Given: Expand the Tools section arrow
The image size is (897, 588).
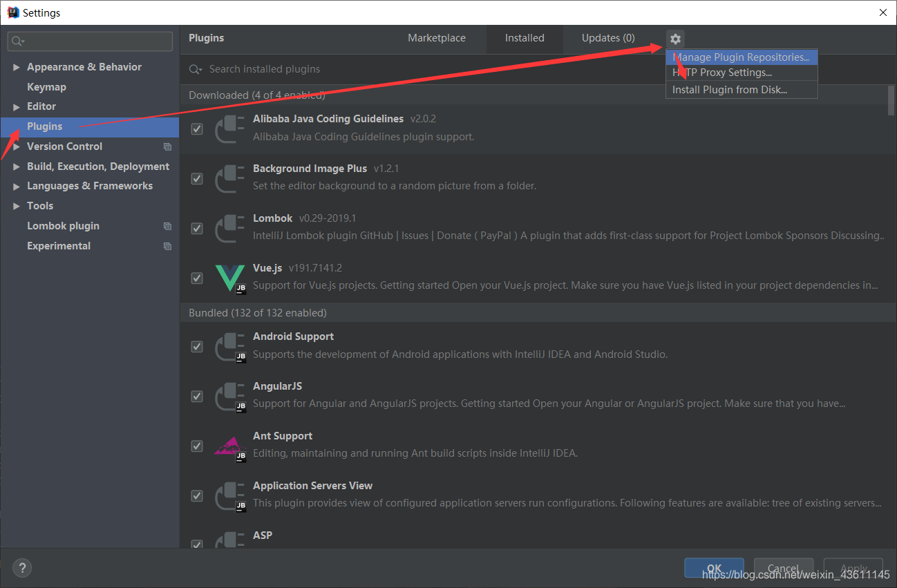Looking at the screenshot, I should 17,206.
